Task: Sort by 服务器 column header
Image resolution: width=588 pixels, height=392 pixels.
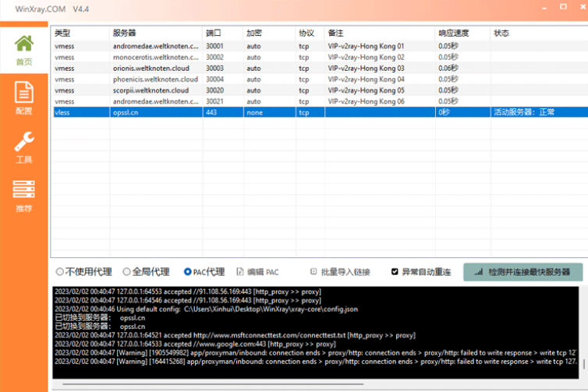Action: coord(156,33)
